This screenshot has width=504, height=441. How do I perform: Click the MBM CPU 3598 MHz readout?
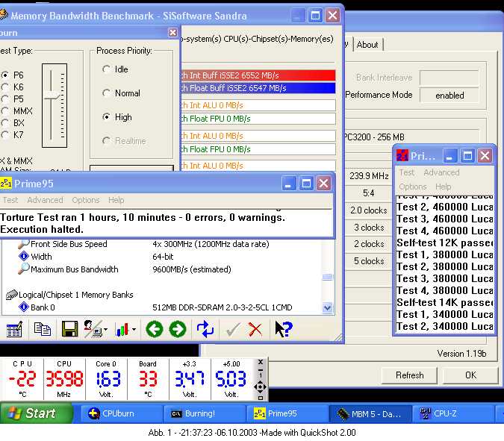64,379
